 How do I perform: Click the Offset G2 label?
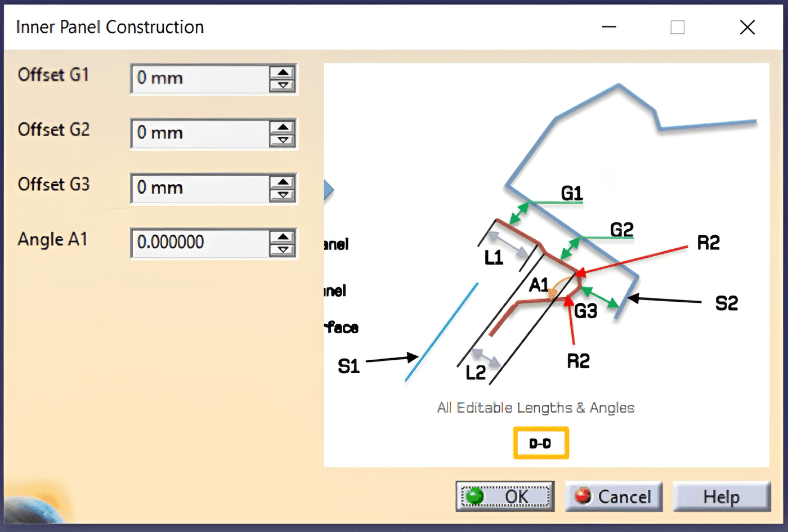coord(53,129)
